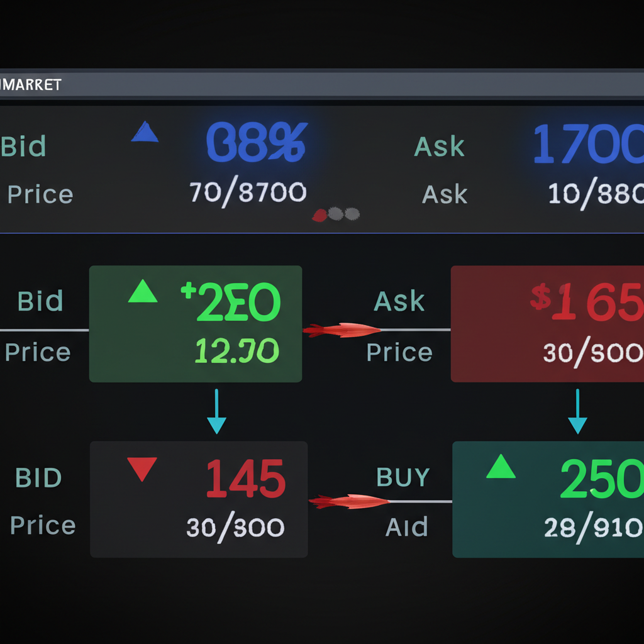Open the red $165 ask price box

pos(547,324)
